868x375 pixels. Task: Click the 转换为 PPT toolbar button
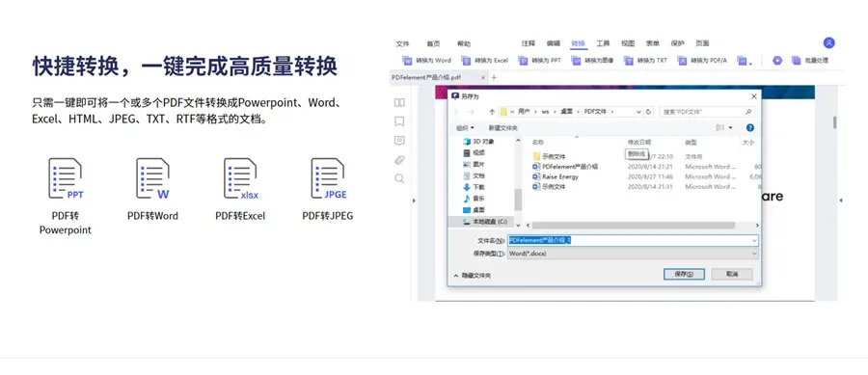point(540,61)
